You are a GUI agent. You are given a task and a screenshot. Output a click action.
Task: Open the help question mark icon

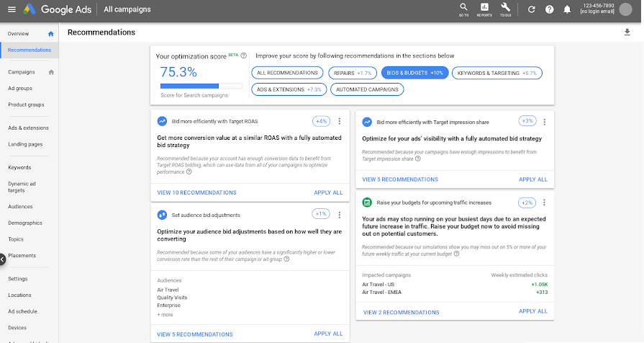[550, 9]
